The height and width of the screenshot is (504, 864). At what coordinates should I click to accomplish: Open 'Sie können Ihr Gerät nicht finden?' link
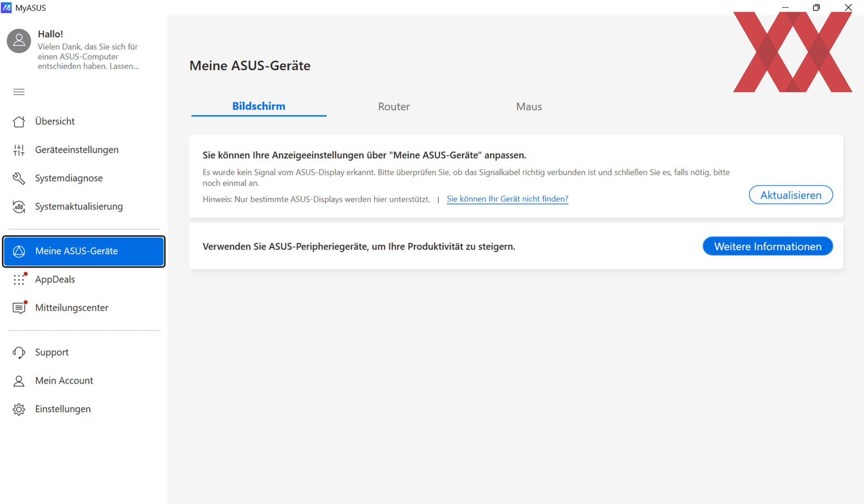[507, 199]
